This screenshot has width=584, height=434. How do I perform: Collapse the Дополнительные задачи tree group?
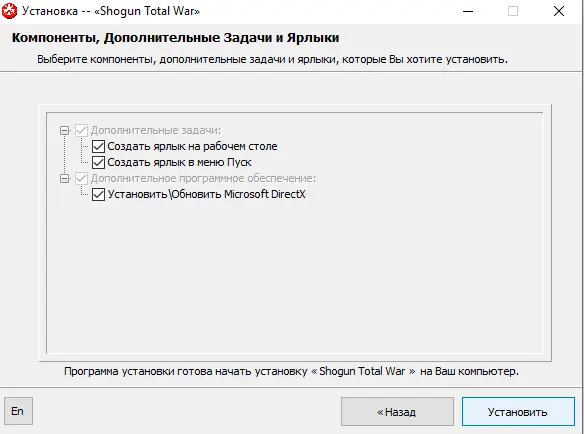(65, 131)
